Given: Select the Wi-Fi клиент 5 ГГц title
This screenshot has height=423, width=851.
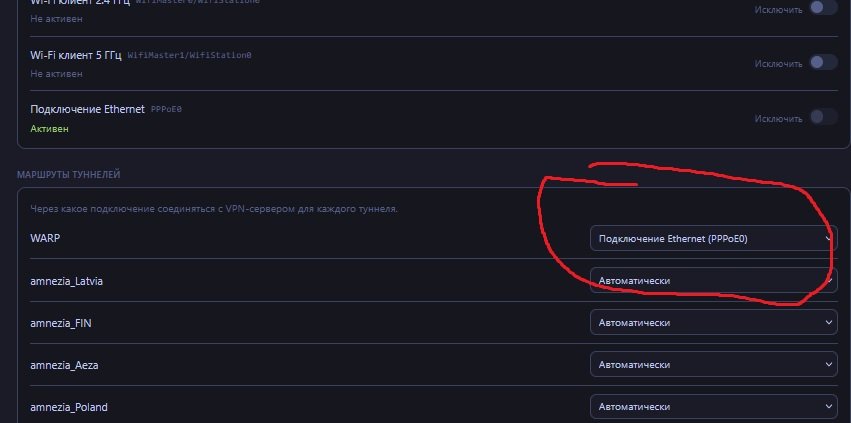Looking at the screenshot, I should point(75,53).
